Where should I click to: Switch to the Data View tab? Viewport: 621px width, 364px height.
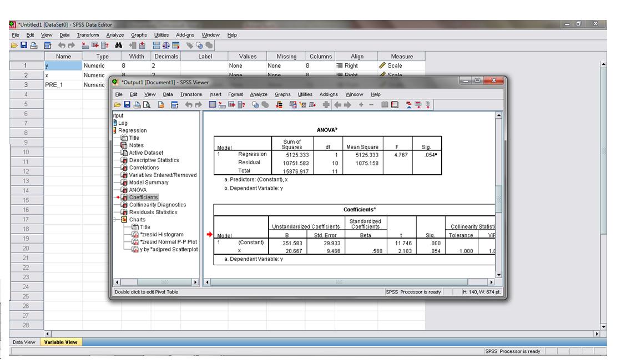click(x=23, y=342)
